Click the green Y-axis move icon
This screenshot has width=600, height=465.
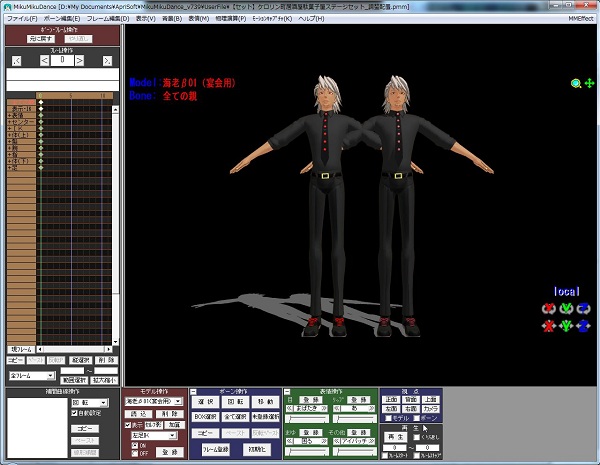[x=566, y=326]
